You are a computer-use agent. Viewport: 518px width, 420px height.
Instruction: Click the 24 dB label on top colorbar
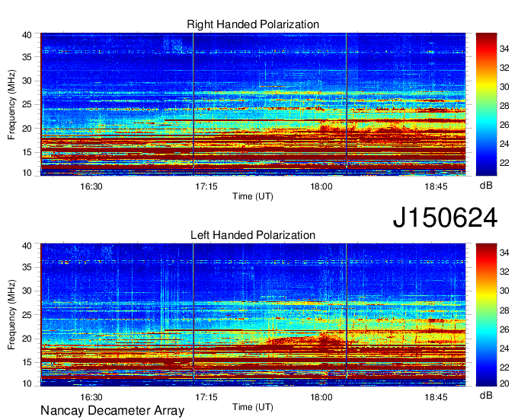pyautogui.click(x=504, y=144)
